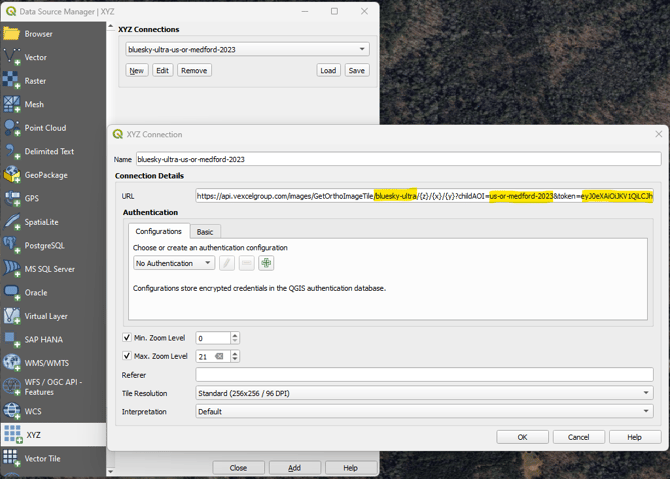This screenshot has width=670, height=479.
Task: Click the connection Name input field
Action: click(399, 159)
